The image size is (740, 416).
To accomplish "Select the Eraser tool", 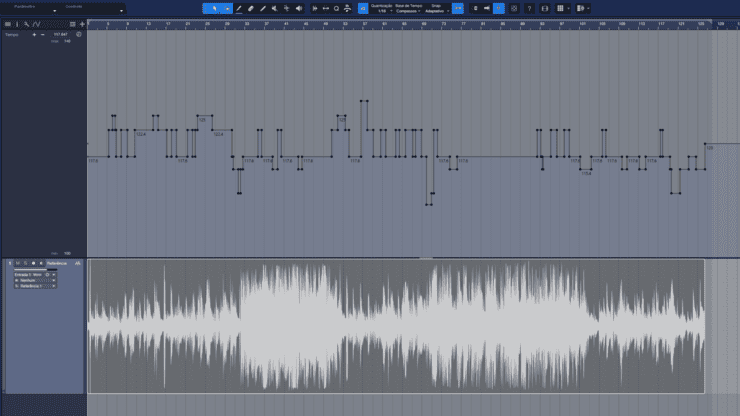I will (x=251, y=8).
